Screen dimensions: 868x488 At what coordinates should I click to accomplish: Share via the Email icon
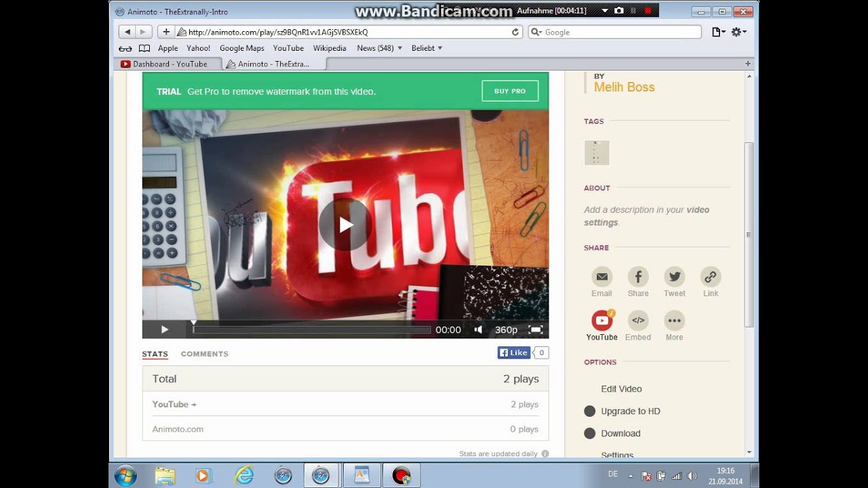[601, 277]
